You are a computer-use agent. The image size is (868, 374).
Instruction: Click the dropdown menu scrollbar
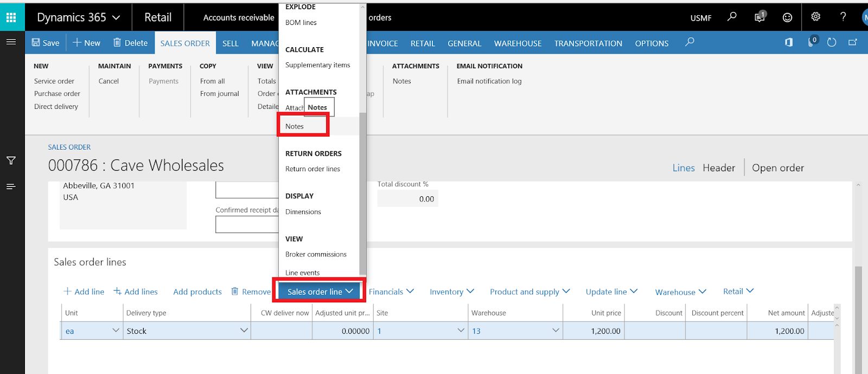tap(362, 194)
